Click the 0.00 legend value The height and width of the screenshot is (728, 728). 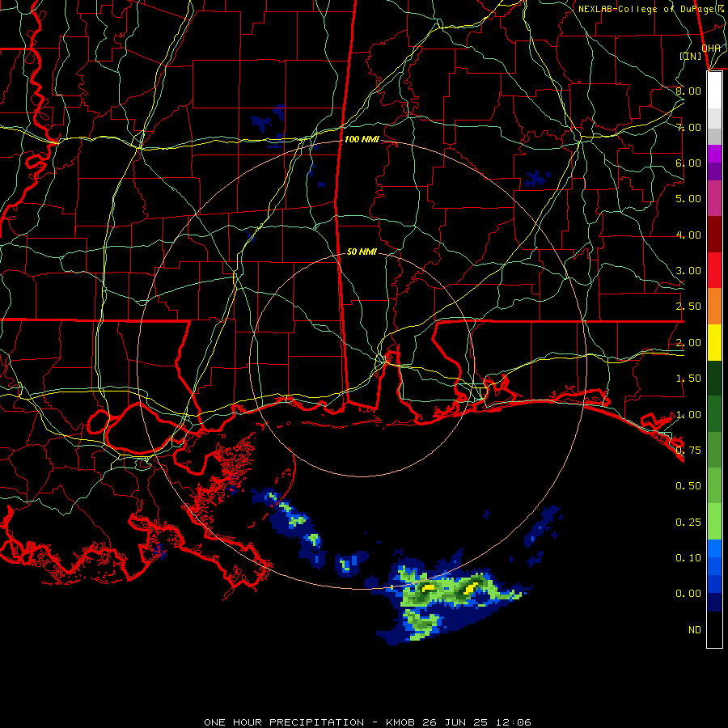click(x=688, y=594)
